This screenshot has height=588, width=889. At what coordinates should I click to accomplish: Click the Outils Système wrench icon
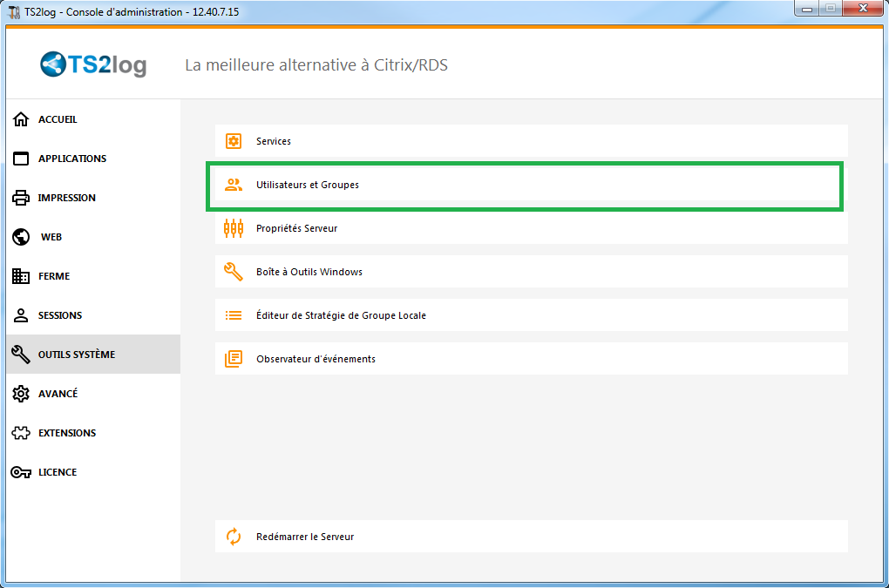click(21, 355)
